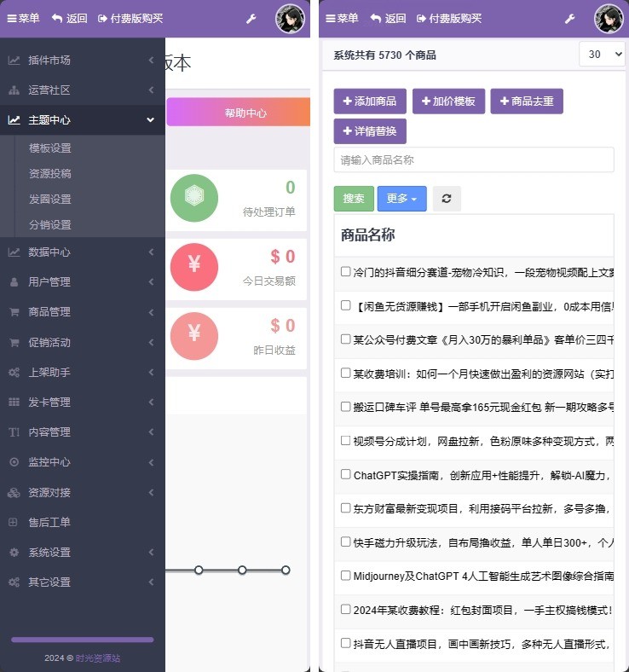Viewport: 629px width, 672px height.
Task: Click the 发卡管理 grid icon
Action: pos(14,403)
